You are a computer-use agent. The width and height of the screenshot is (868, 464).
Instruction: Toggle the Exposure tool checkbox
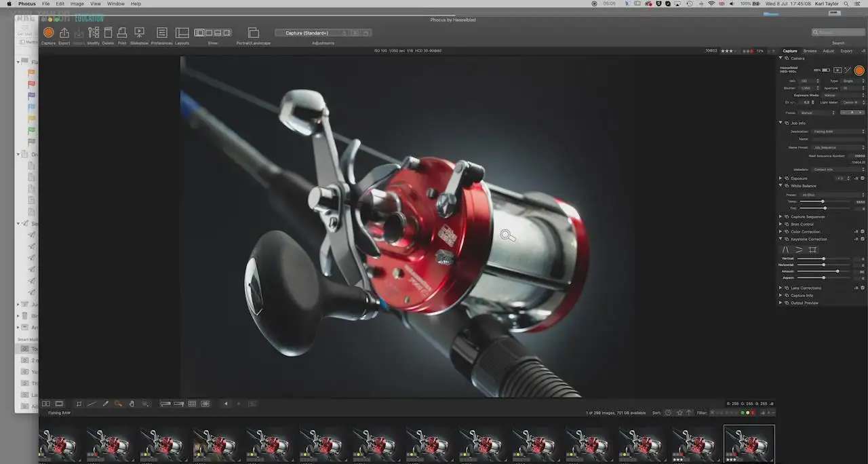coord(863,178)
